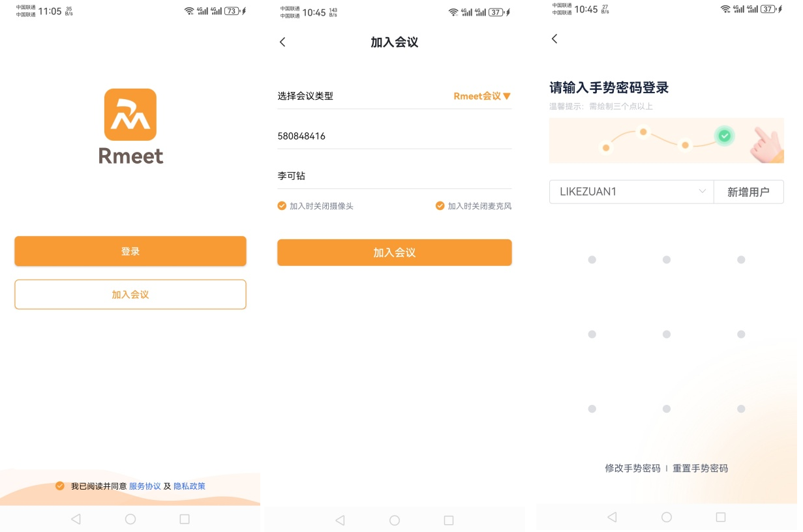Open the 隐私政策 link

(x=189, y=486)
